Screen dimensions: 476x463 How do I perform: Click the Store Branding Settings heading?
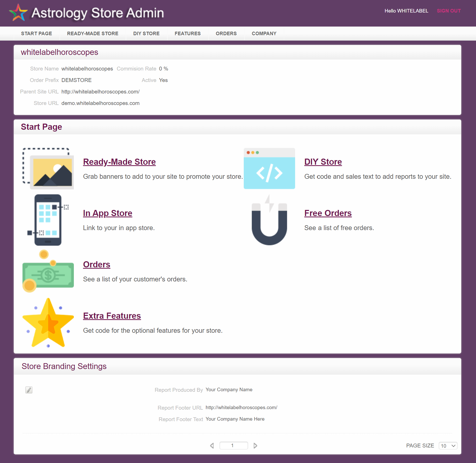pos(64,366)
